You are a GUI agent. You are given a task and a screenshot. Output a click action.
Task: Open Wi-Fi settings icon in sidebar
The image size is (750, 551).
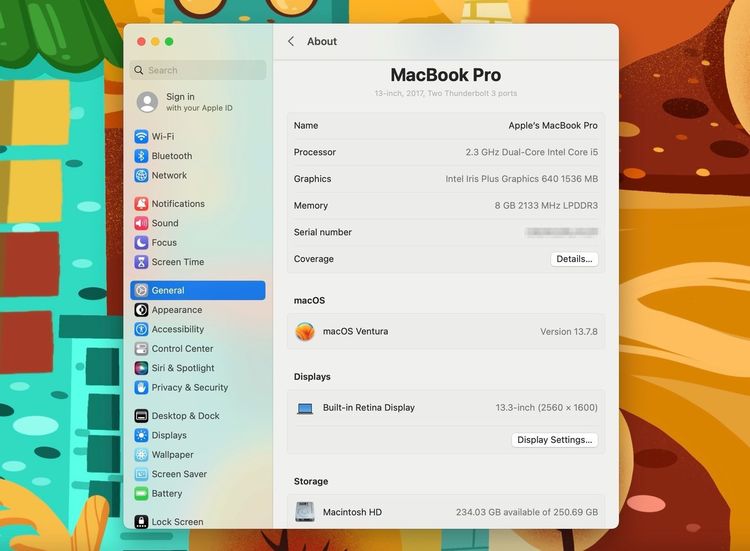141,136
